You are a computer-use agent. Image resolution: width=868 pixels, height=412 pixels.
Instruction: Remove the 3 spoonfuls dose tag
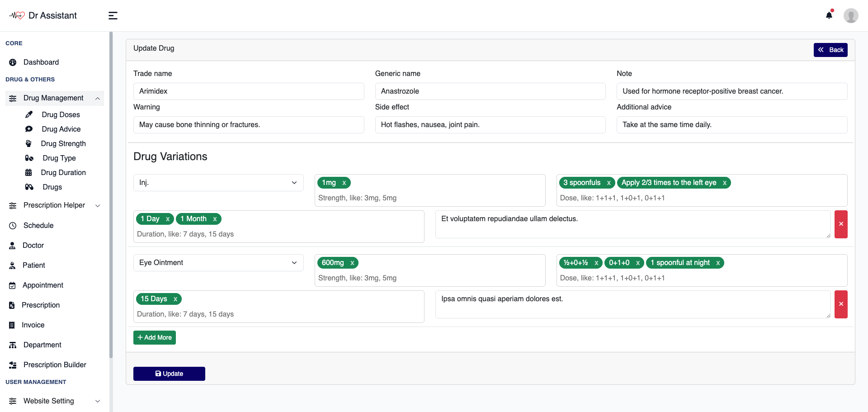tap(609, 183)
